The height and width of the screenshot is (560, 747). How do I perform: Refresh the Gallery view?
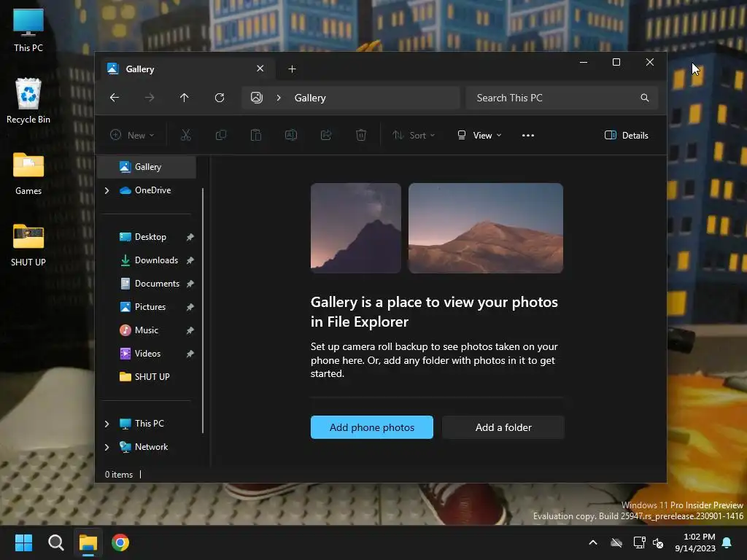coord(220,98)
